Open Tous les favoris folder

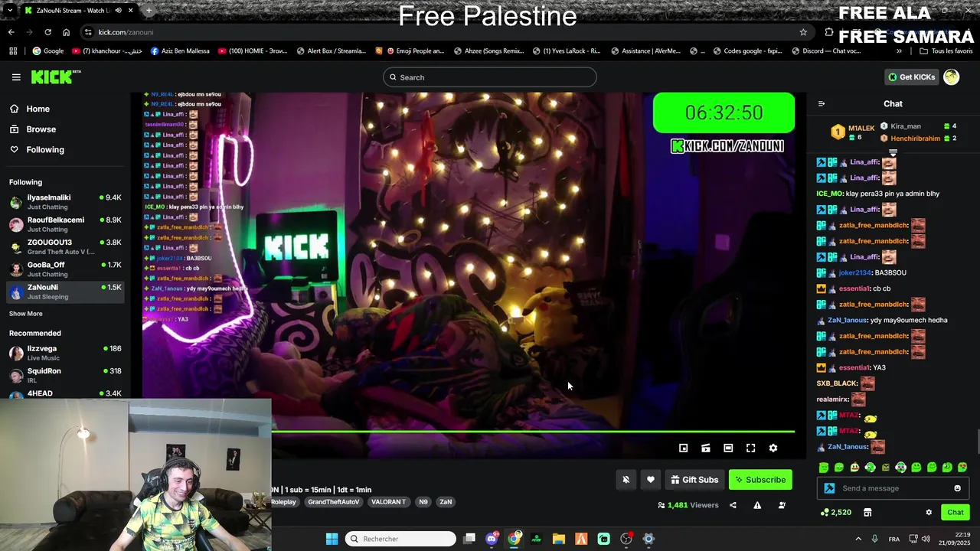click(946, 51)
